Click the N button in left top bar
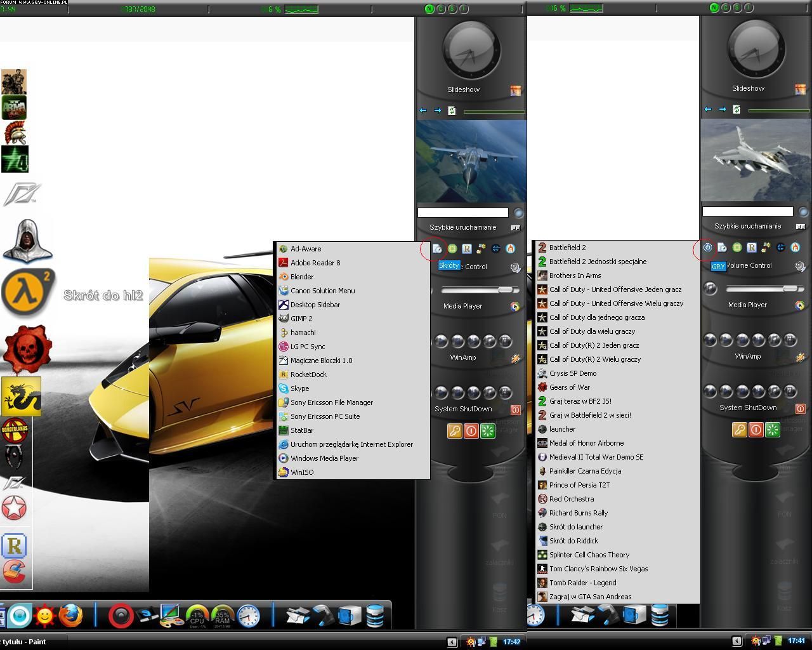The width and height of the screenshot is (812, 650). tap(429, 9)
